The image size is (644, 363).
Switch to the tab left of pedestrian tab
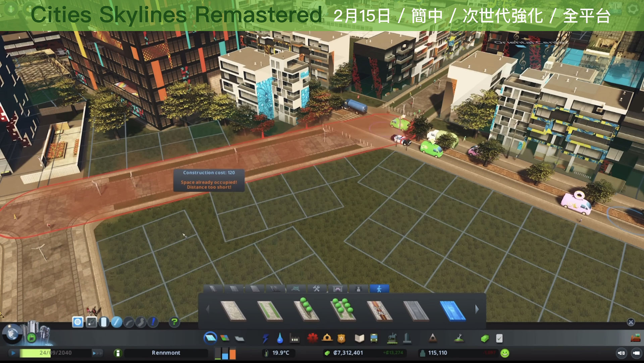(x=358, y=289)
